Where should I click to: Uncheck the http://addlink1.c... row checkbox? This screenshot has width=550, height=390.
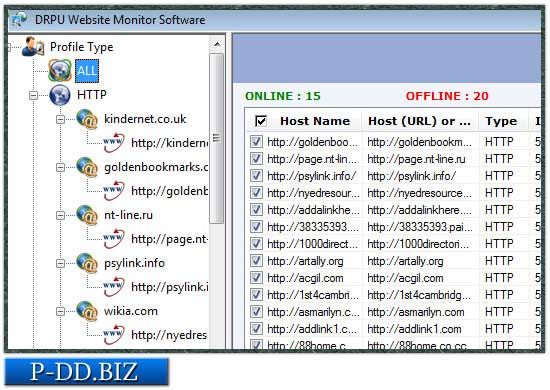(x=256, y=329)
